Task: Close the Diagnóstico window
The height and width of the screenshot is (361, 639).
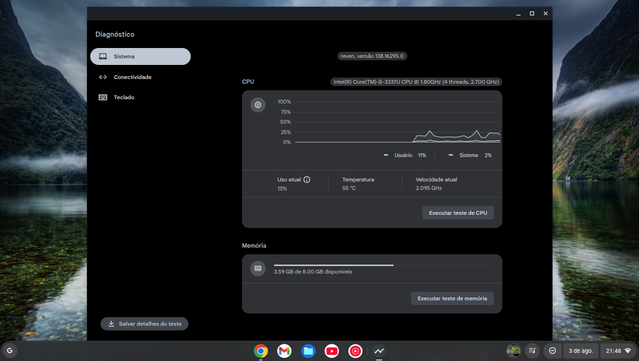Action: (545, 13)
